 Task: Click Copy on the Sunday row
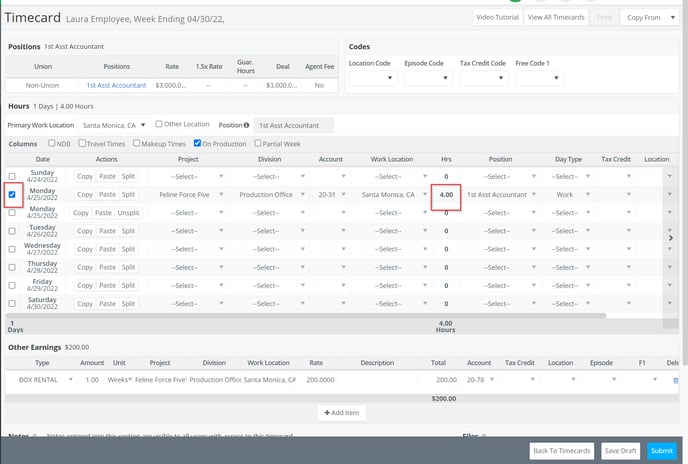[85, 176]
